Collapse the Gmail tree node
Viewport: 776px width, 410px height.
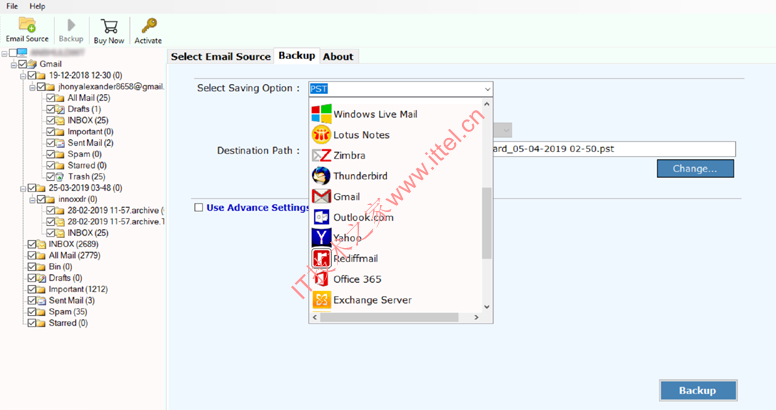pos(14,64)
